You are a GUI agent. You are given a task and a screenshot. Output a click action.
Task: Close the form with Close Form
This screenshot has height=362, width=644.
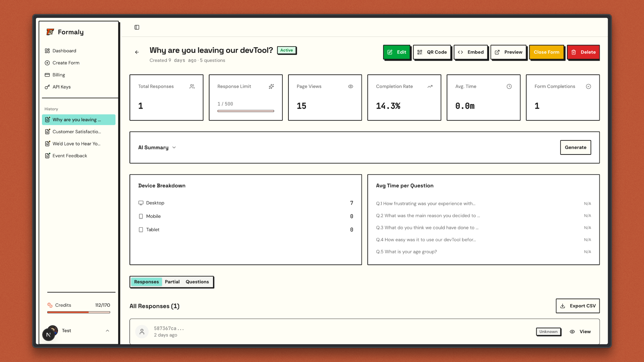coord(547,52)
